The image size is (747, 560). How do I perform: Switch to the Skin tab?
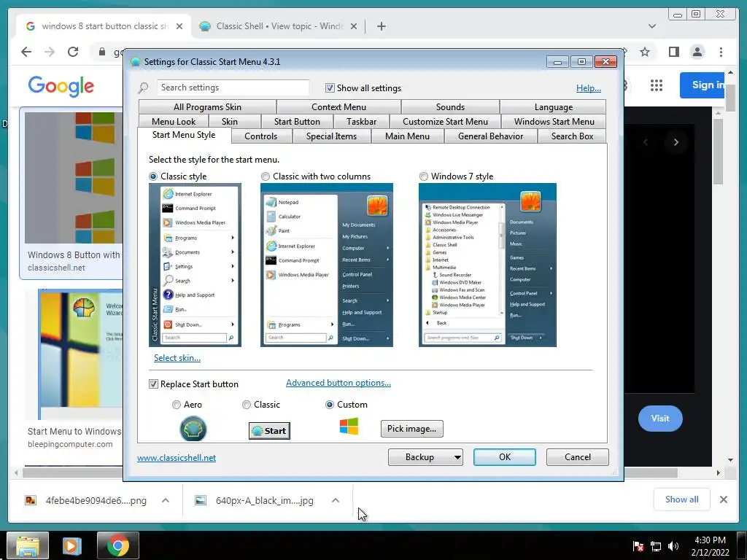[229, 122]
